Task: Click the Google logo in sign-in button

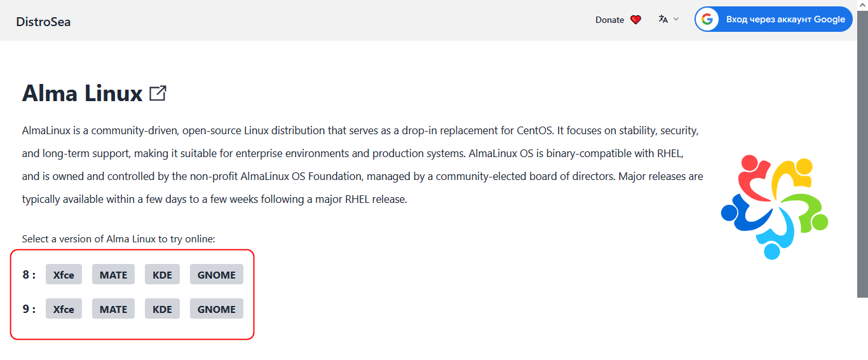Action: pyautogui.click(x=707, y=19)
